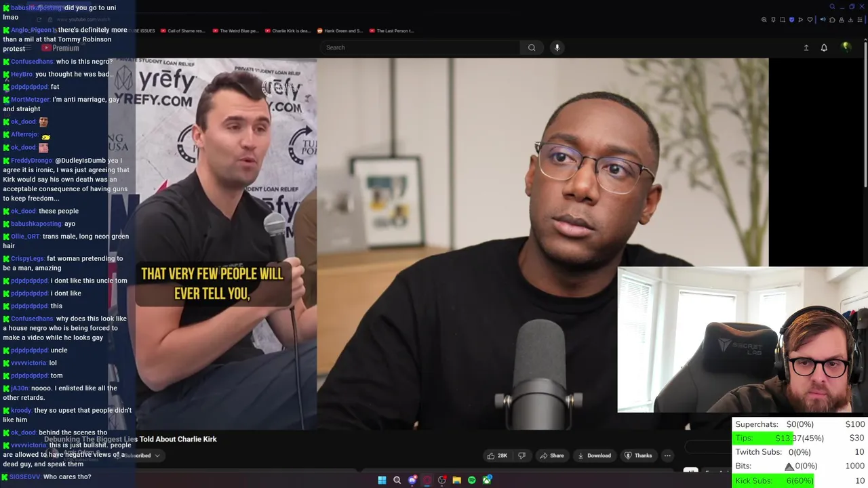Open 'Call of Shame res...' bookmark
Image resolution: width=868 pixels, height=488 pixels.
click(x=182, y=30)
